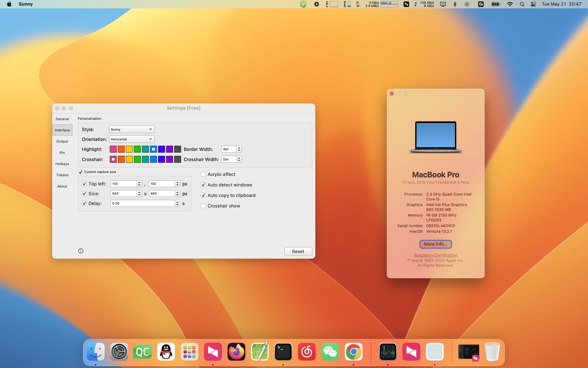The height and width of the screenshot is (368, 588).
Task: Disable Auto copy to clipboard
Action: pyautogui.click(x=203, y=195)
